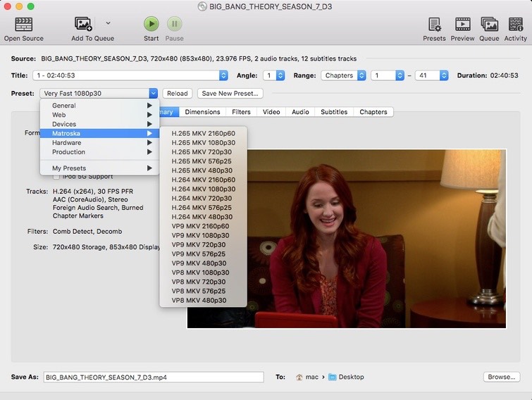The image size is (532, 400).
Task: Select H.265 MKV 1080p30 preset
Action: click(203, 143)
